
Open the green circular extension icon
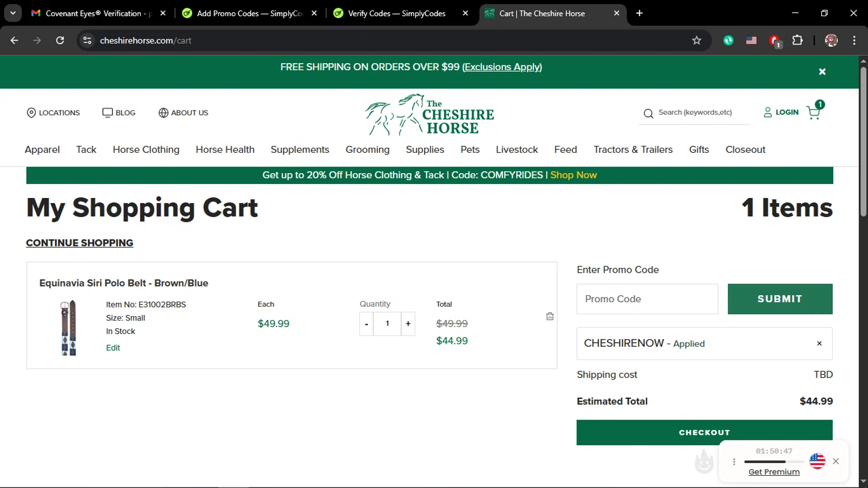(729, 40)
